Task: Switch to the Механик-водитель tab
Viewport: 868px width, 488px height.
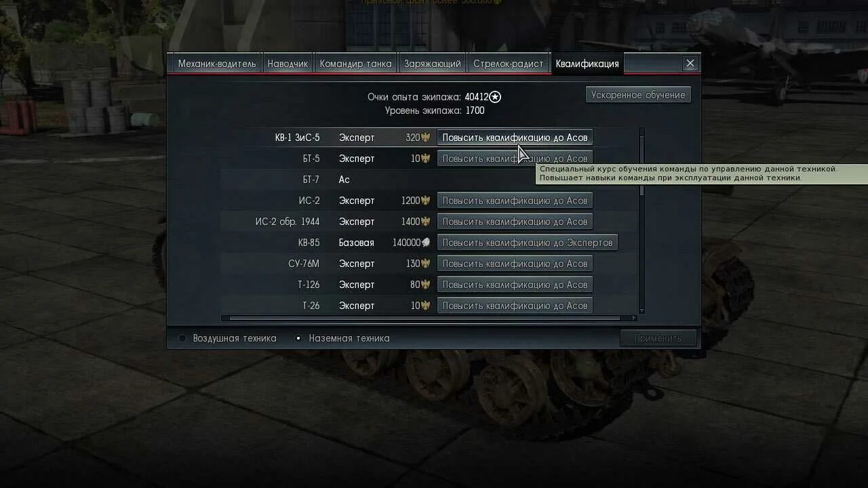Action: 217,64
